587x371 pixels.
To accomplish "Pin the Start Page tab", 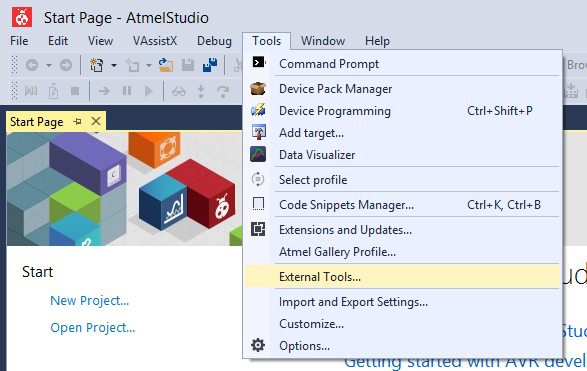I will point(77,121).
